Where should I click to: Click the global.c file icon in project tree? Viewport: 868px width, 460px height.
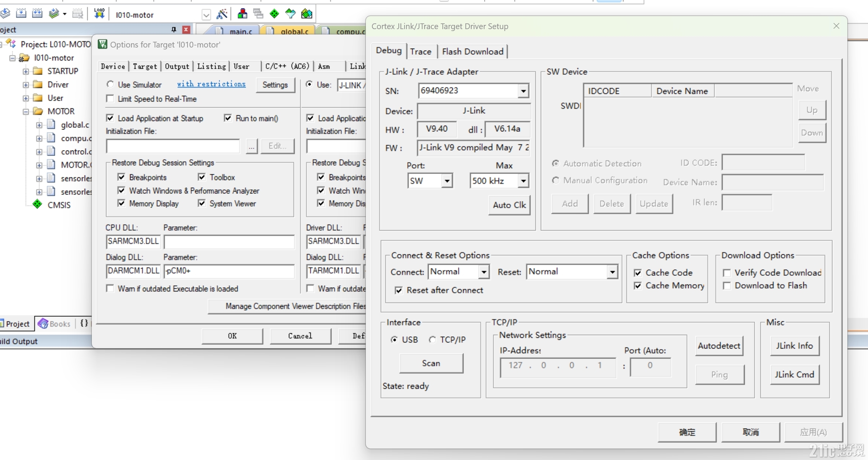51,124
